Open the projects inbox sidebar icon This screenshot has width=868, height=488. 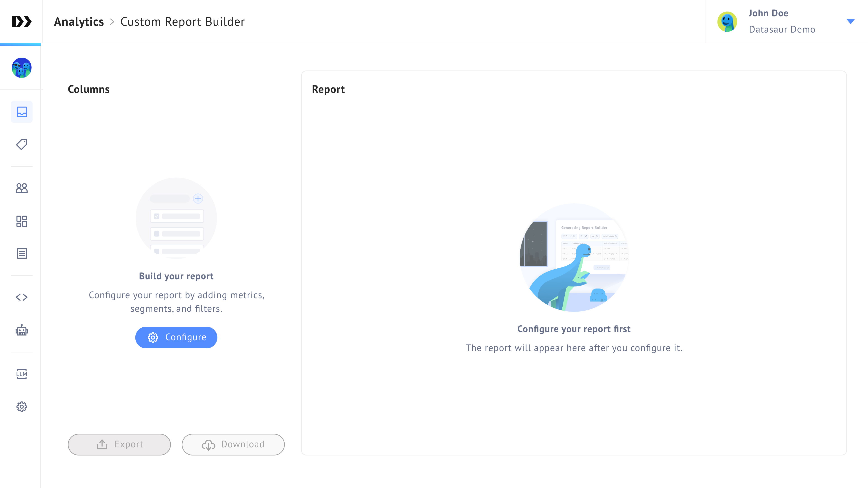(x=21, y=112)
